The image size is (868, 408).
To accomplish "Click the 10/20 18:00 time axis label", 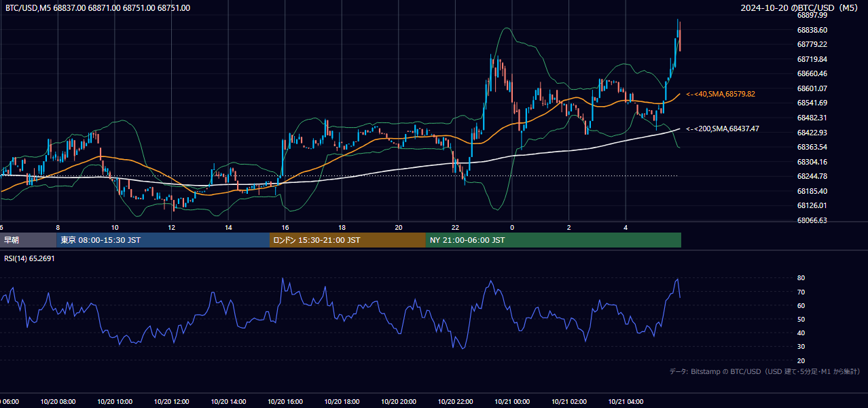I will click(x=342, y=402).
